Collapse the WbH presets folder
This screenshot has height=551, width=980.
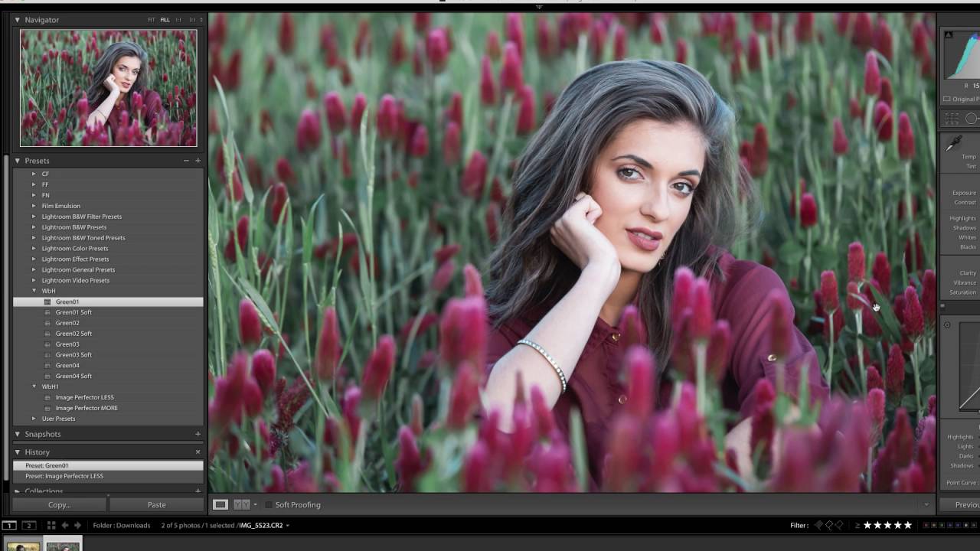[34, 291]
